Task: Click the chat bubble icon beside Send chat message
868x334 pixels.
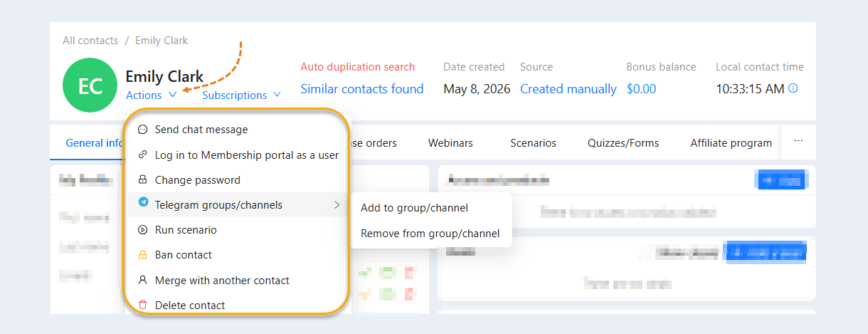Action: tap(142, 130)
